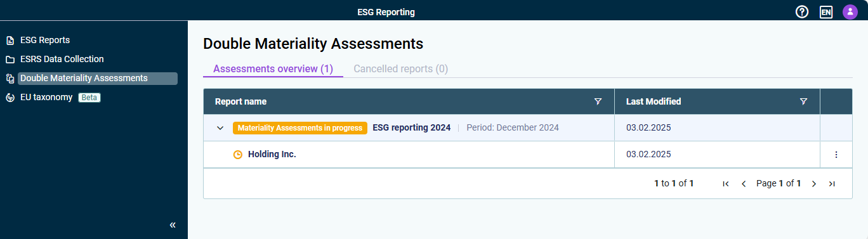Filter the Last Modified column
Screen dimensions: 868x239
[x=804, y=101]
